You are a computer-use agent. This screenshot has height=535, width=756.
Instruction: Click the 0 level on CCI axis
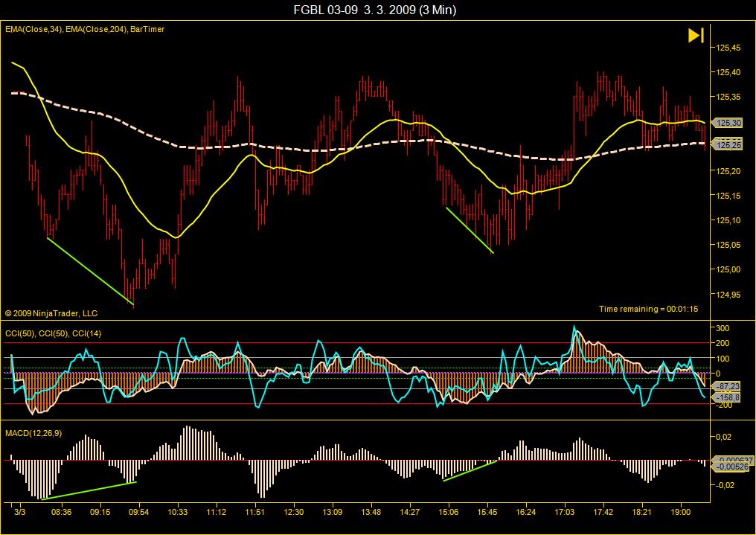[718, 374]
